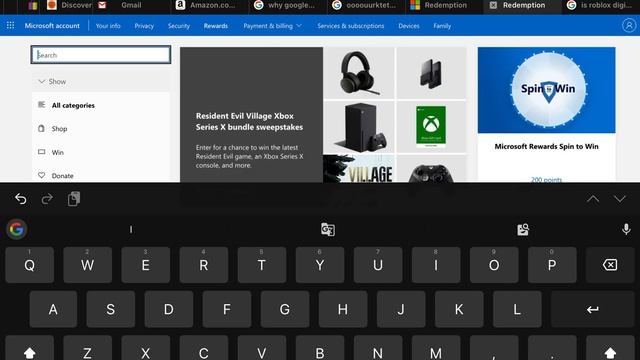Click the rewards Search input field
The width and height of the screenshot is (640, 360).
[101, 55]
